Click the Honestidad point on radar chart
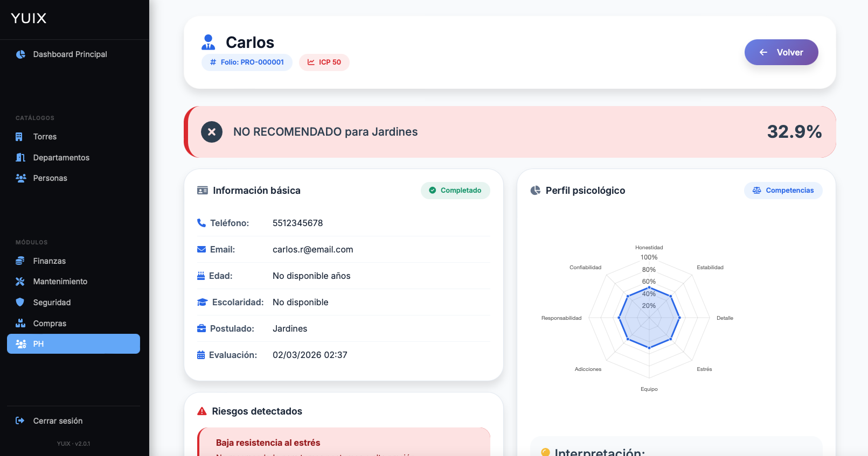868x456 pixels. (649, 288)
